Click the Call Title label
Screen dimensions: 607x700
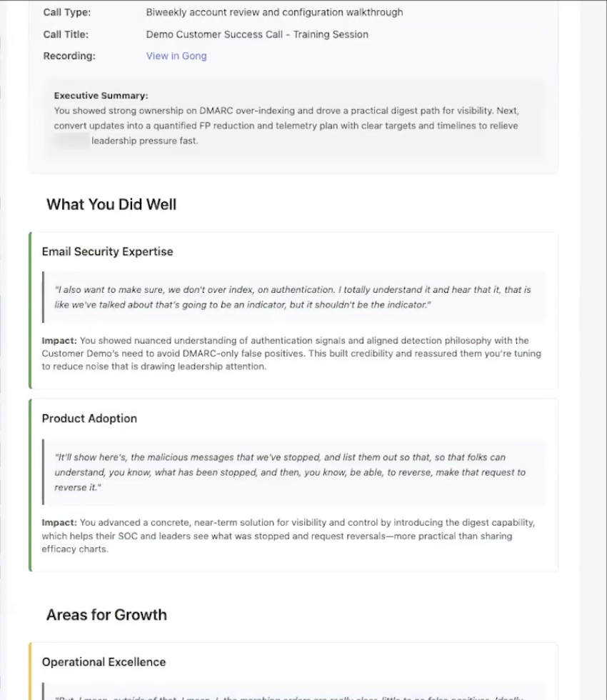point(66,34)
